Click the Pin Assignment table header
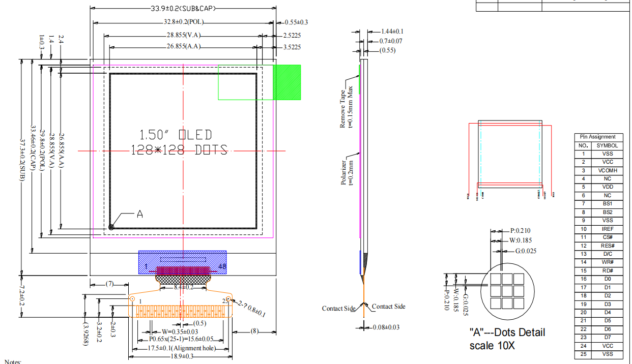The image size is (632, 364). coord(598,137)
